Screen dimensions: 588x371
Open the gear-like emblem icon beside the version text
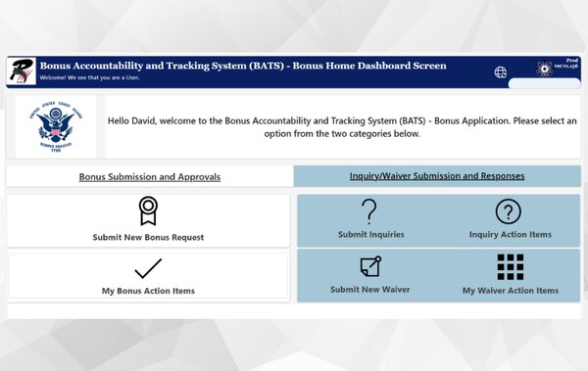coord(544,69)
